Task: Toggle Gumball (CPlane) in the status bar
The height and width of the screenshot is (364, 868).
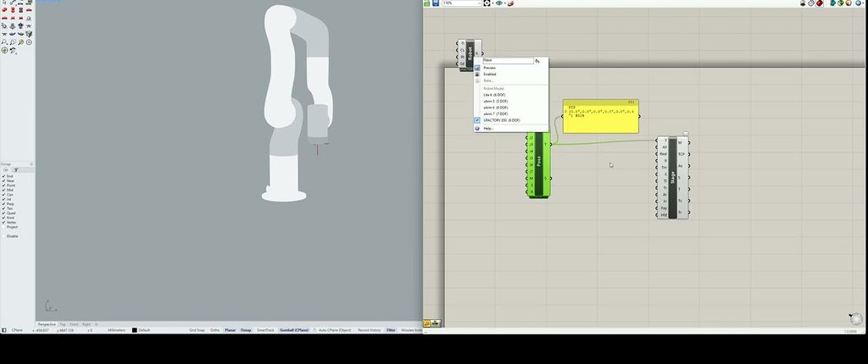Action: coord(294,330)
